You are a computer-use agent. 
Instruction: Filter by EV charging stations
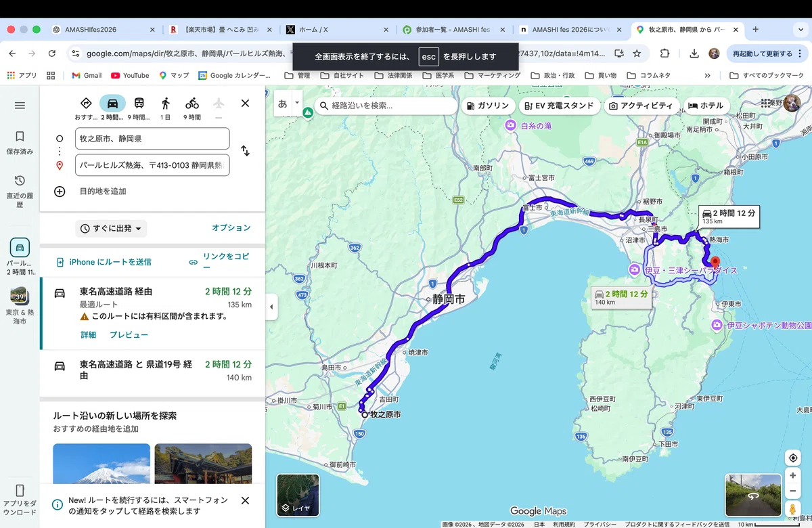pyautogui.click(x=560, y=106)
